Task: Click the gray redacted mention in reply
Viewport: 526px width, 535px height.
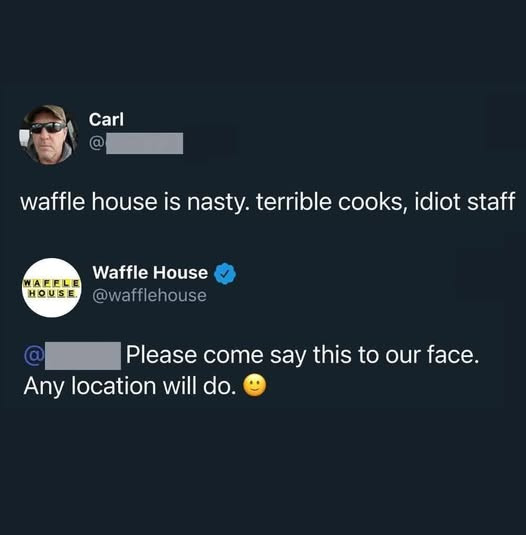Action: tap(83, 356)
